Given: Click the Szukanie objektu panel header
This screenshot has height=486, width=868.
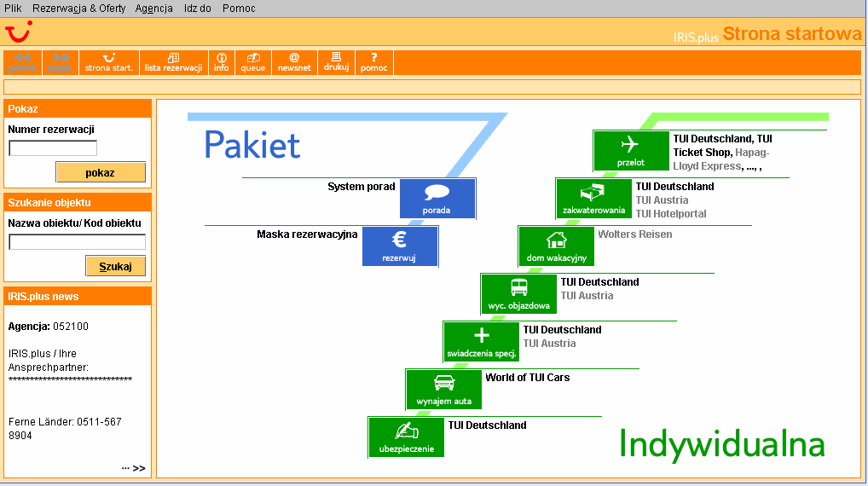Looking at the screenshot, I should [78, 203].
